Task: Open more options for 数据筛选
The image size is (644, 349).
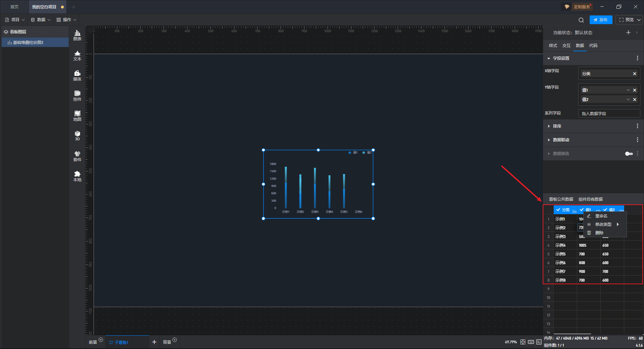Action: click(x=637, y=154)
